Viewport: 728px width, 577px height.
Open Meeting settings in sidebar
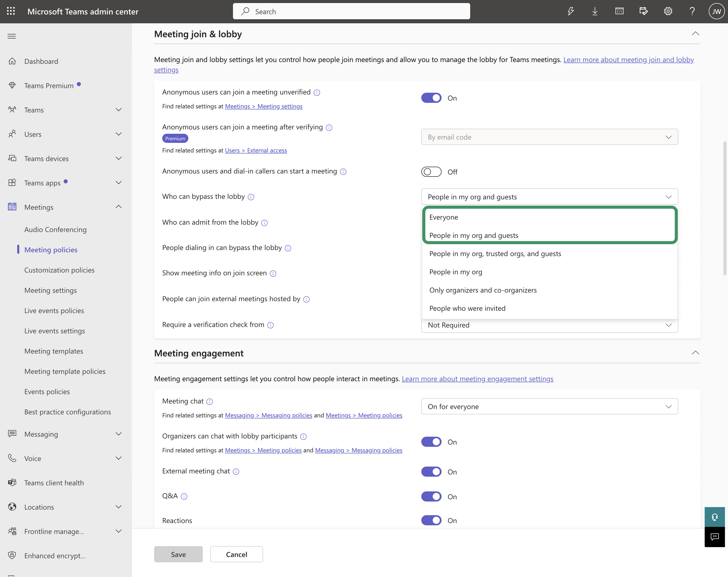pyautogui.click(x=50, y=290)
